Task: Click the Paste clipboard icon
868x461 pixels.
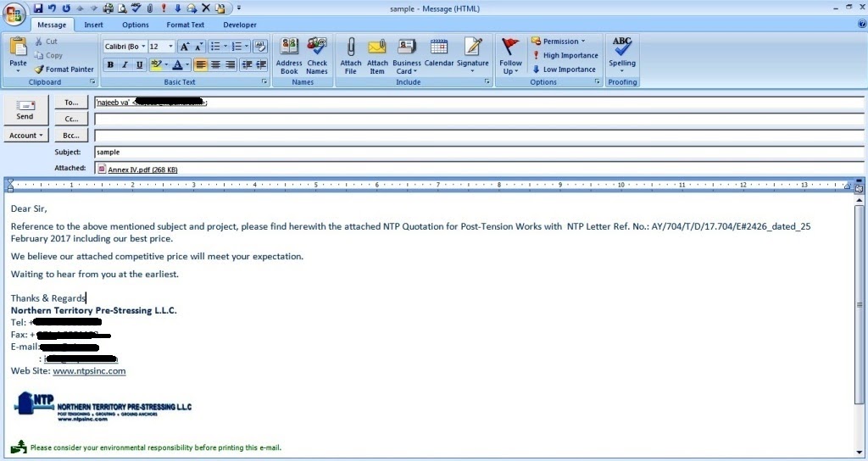Action: click(18, 47)
